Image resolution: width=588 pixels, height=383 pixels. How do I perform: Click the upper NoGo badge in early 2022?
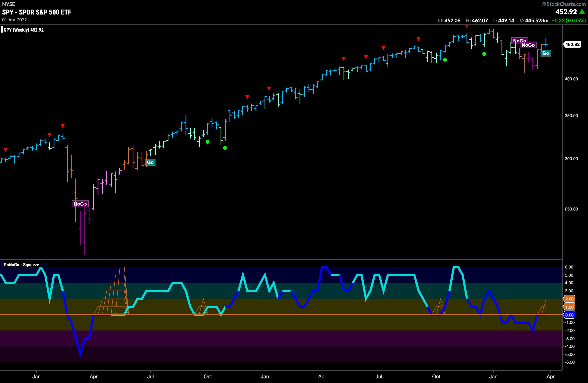[x=519, y=41]
